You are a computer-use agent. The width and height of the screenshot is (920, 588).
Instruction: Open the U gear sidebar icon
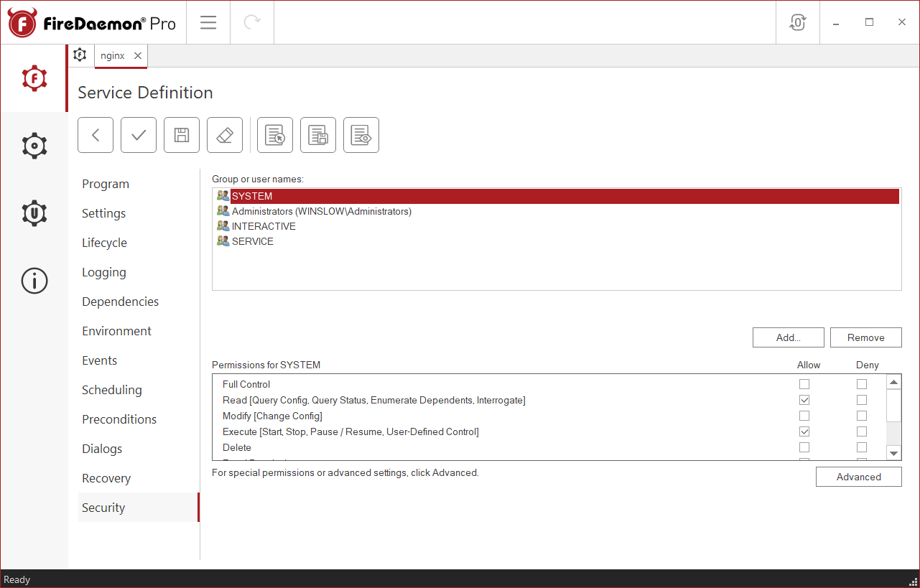(x=34, y=213)
